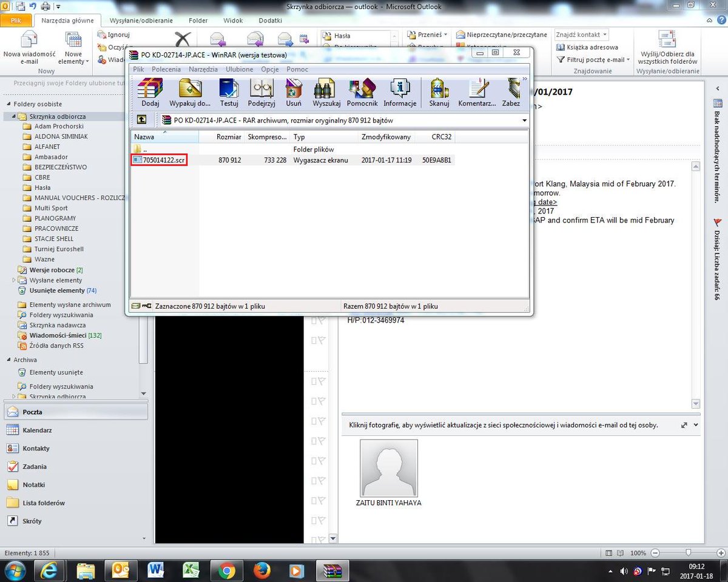
Task: Collapse Foldery osobiste group
Action: pos(7,104)
